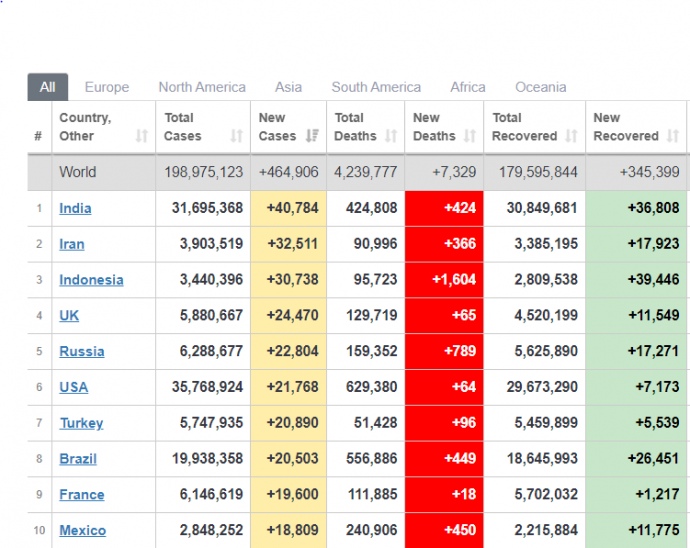Open Indonesia country page link

pyautogui.click(x=91, y=280)
